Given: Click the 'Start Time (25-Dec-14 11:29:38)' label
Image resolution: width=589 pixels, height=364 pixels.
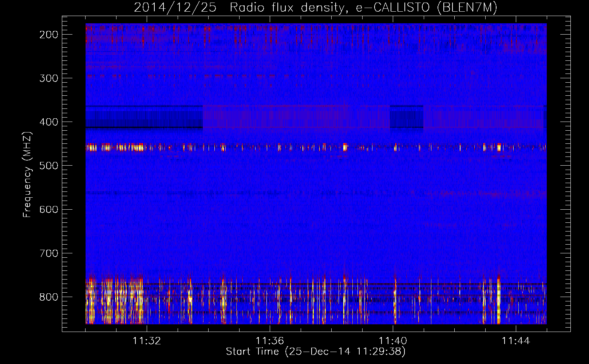Looking at the screenshot, I should click(x=316, y=352).
